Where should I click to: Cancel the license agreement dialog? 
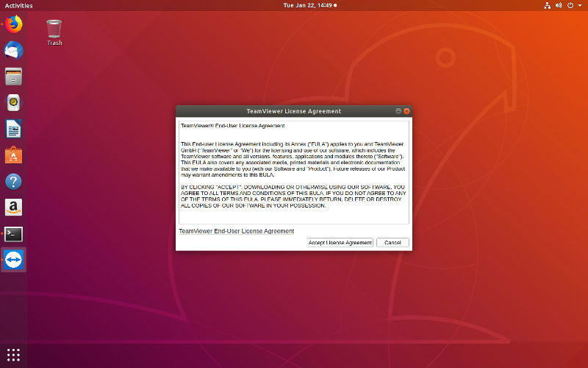pos(392,243)
